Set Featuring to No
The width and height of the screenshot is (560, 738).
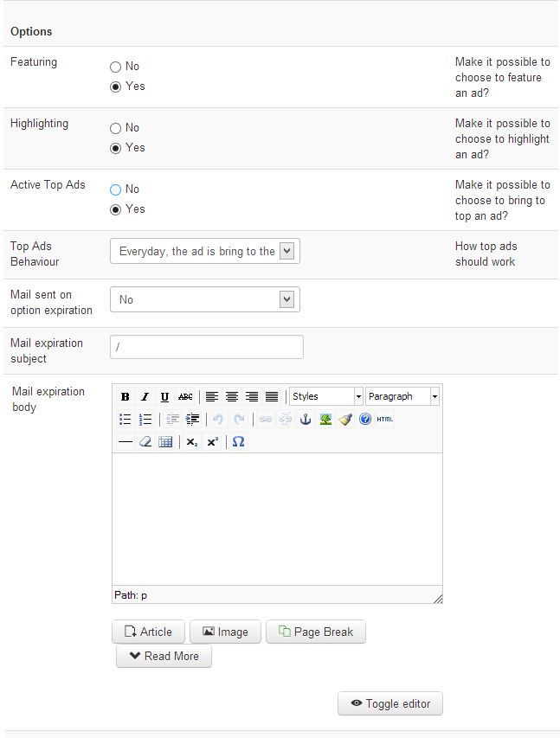(115, 67)
